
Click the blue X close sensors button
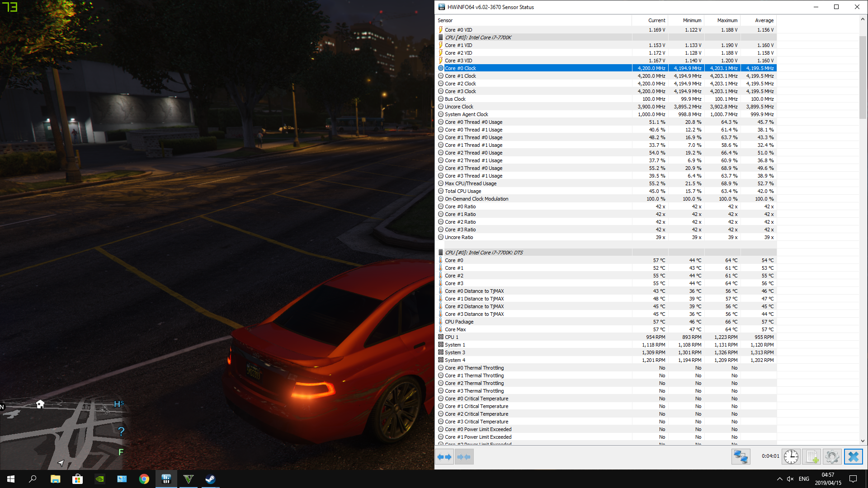tap(853, 457)
